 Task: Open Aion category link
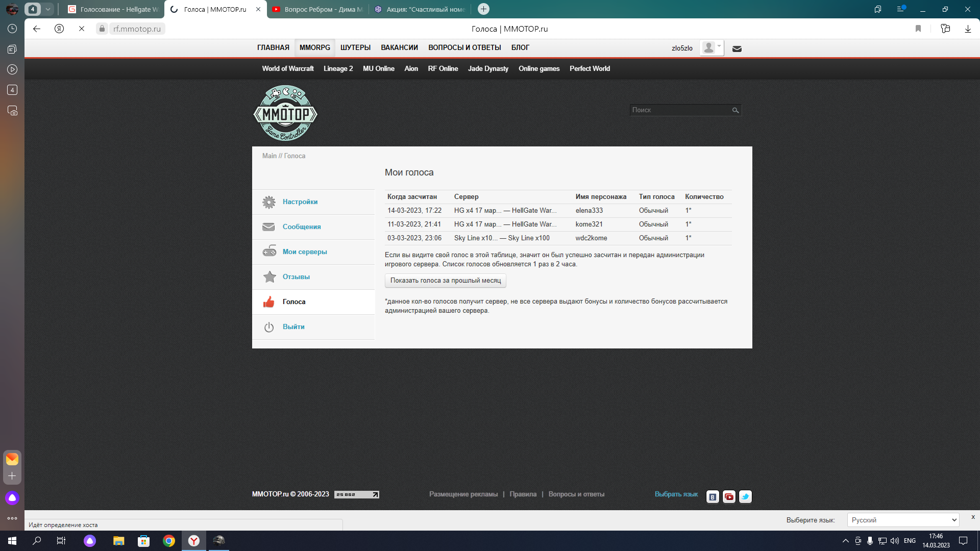point(411,68)
